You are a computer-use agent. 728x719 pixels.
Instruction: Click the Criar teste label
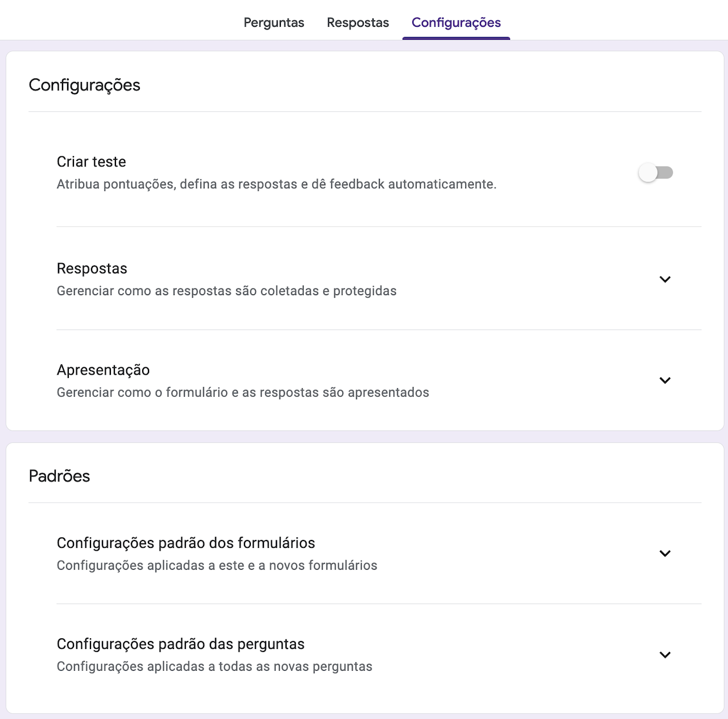(91, 162)
